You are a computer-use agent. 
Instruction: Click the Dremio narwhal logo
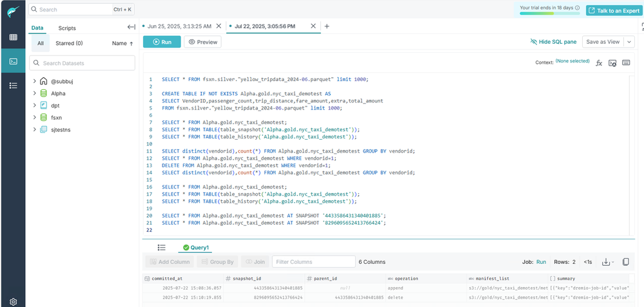pos(13,12)
